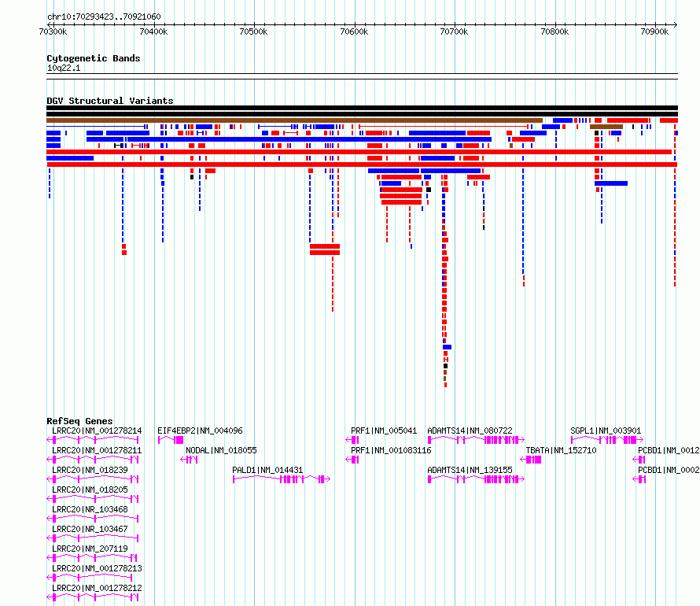Click the 70500k ruler label

[253, 31]
